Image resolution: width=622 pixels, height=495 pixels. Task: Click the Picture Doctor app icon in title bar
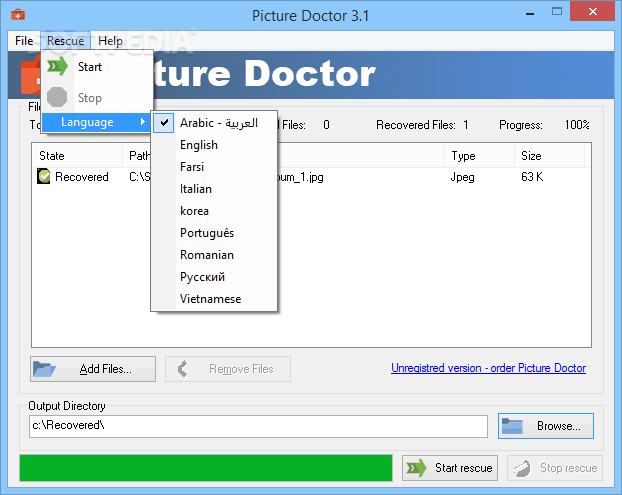18,15
